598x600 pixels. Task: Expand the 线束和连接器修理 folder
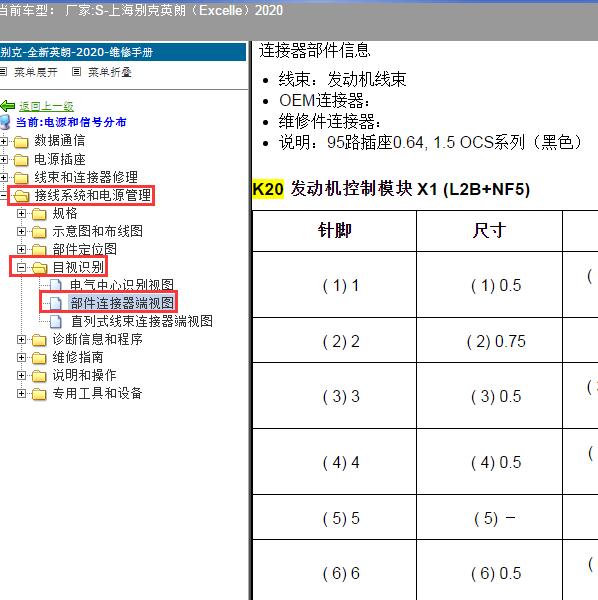(x=3, y=177)
